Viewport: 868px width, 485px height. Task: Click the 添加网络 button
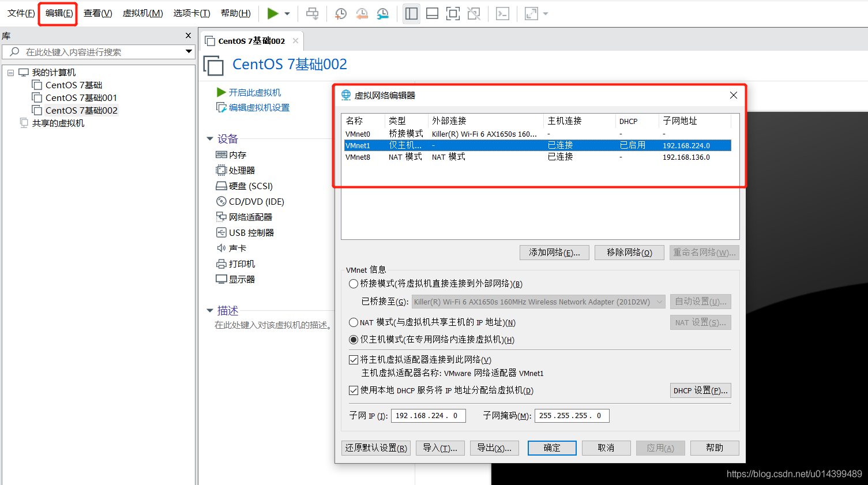[554, 252]
